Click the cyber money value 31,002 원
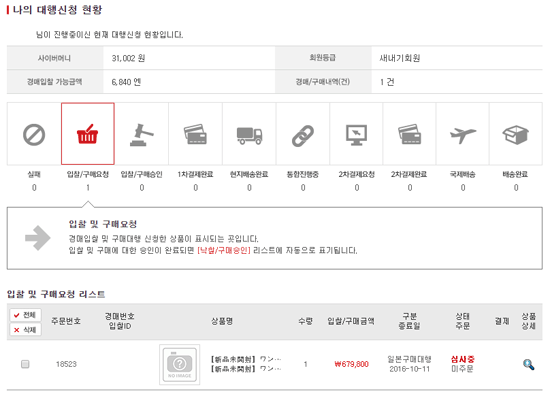 128,58
